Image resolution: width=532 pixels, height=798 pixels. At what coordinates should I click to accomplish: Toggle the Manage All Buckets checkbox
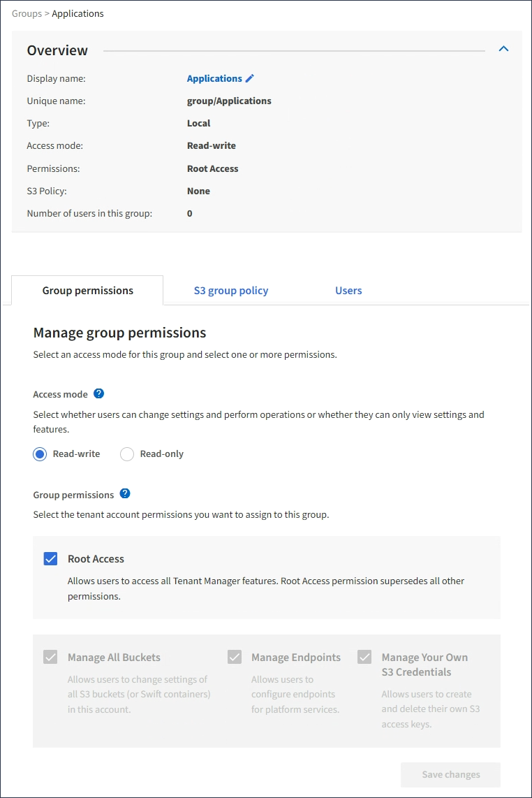50,658
